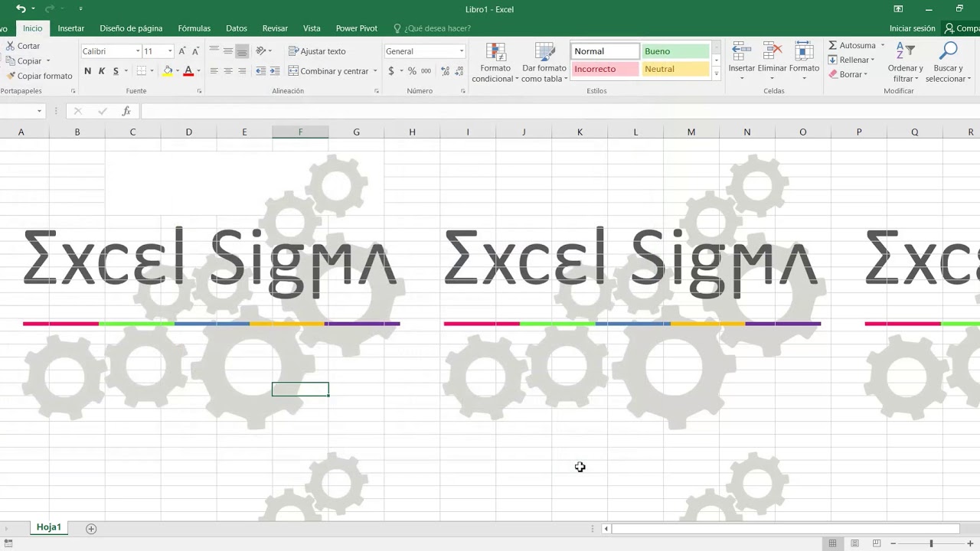Align cell text right
Viewport: 980px width, 551px height.
pyautogui.click(x=242, y=71)
